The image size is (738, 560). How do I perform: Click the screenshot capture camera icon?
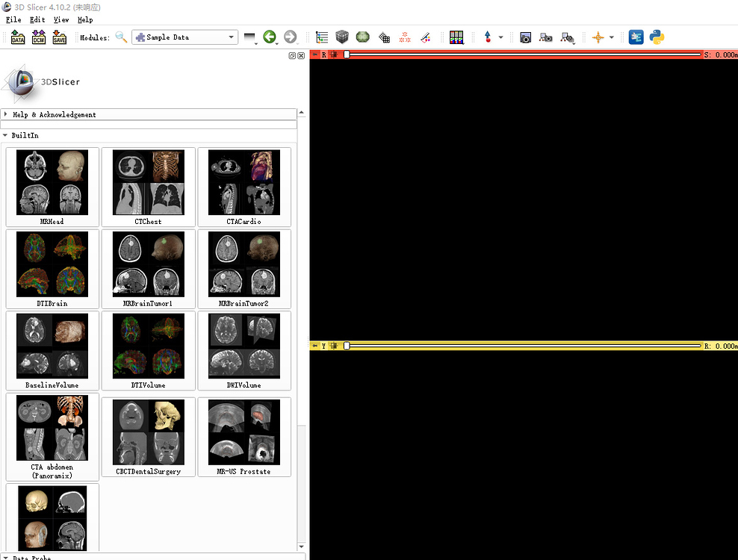coord(525,37)
